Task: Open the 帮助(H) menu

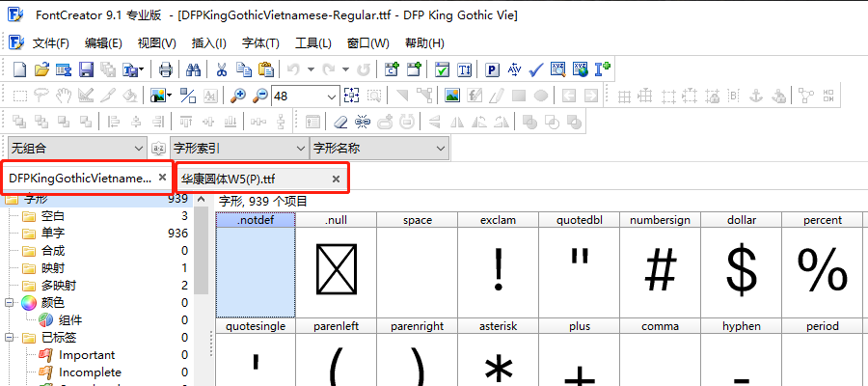Action: point(424,43)
